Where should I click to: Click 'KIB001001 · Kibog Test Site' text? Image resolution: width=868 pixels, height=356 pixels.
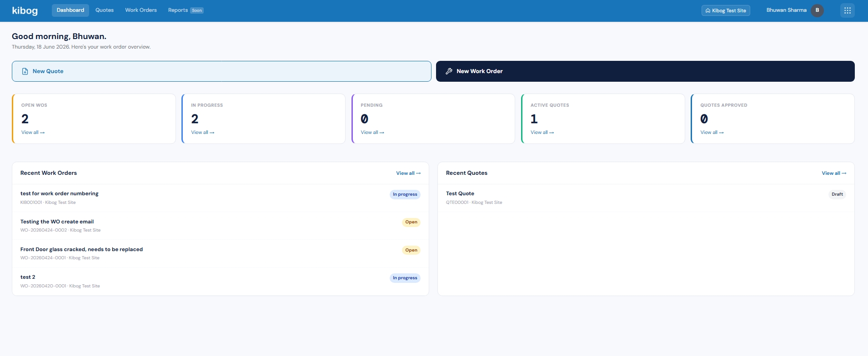48,203
